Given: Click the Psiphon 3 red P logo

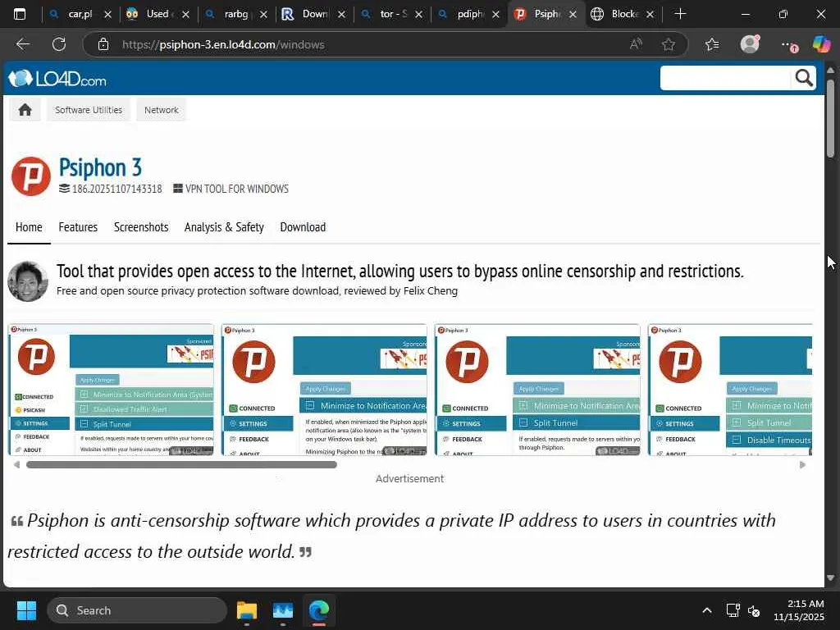Looking at the screenshot, I should point(31,176).
